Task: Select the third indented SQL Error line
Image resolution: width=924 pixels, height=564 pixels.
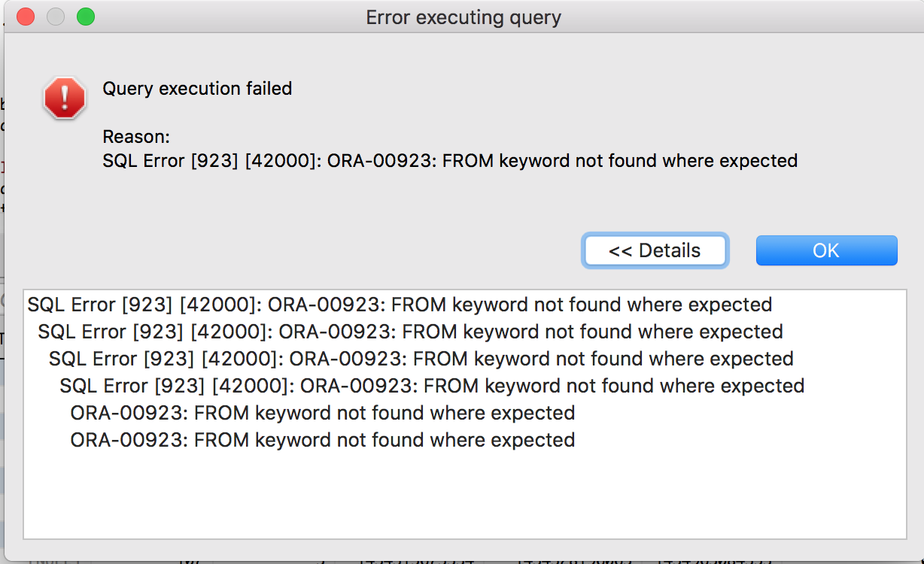Action: pyautogui.click(x=421, y=359)
